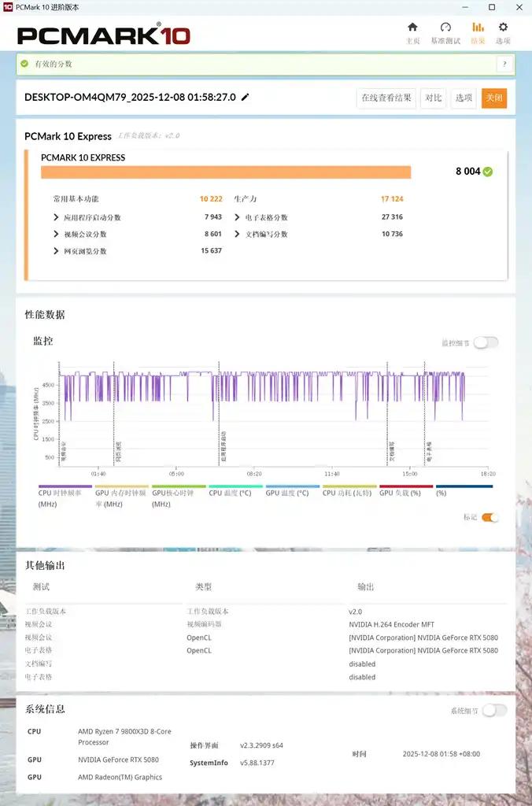Turn off the 标记 markers switch
Screen dimensions: 532x806
point(490,517)
